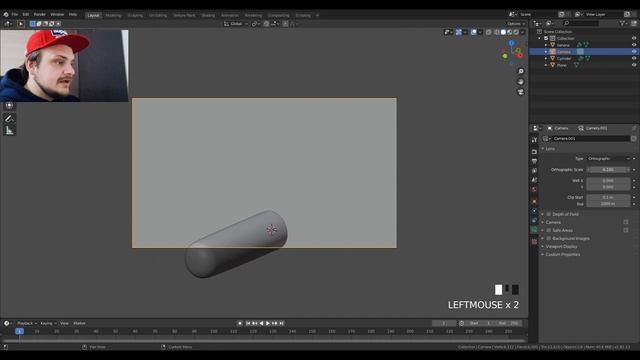Screen dimensions: 640x360
Task: Open the World properties tab
Action: point(534,190)
